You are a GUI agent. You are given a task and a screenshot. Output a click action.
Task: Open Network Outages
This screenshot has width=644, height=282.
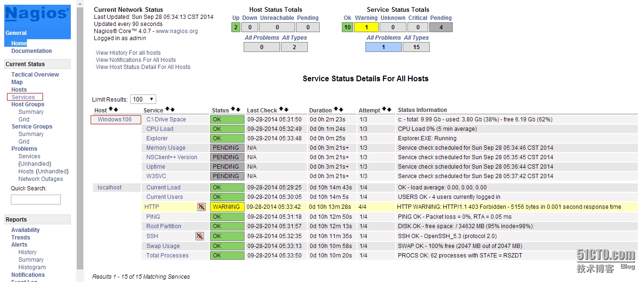[41, 179]
